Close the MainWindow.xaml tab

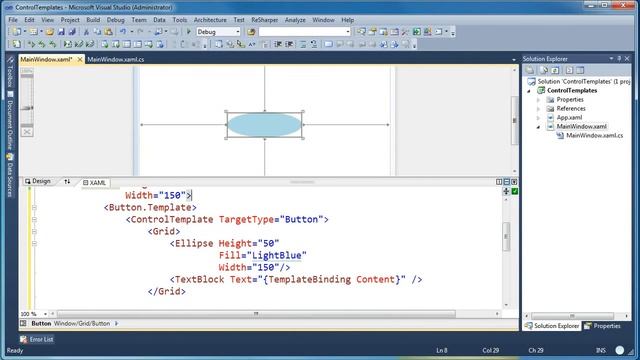coord(80,60)
